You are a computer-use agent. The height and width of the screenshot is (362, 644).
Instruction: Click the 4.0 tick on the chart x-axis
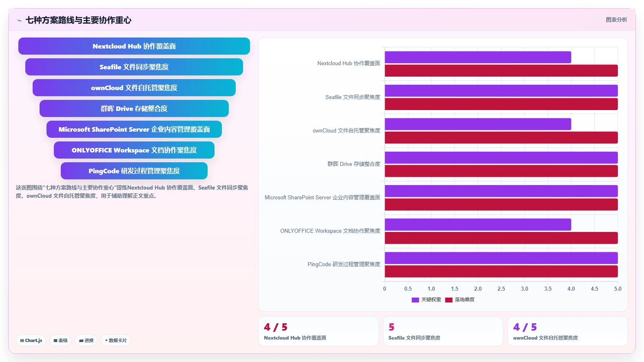(571, 289)
